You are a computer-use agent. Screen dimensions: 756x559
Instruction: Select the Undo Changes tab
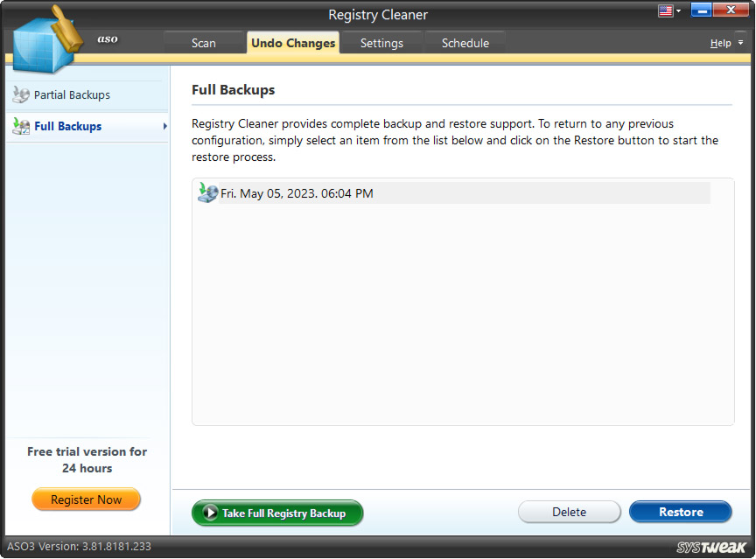293,42
